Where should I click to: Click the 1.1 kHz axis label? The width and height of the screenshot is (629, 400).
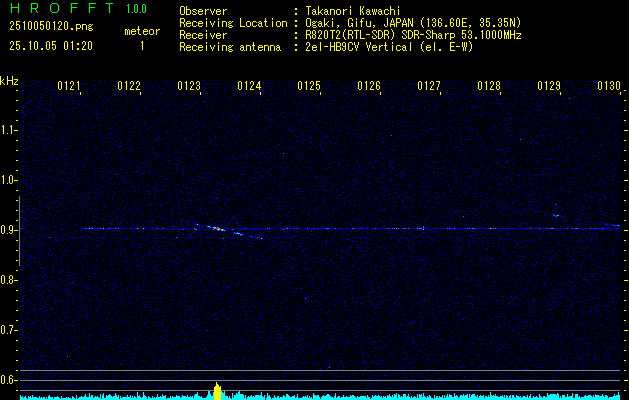8,130
